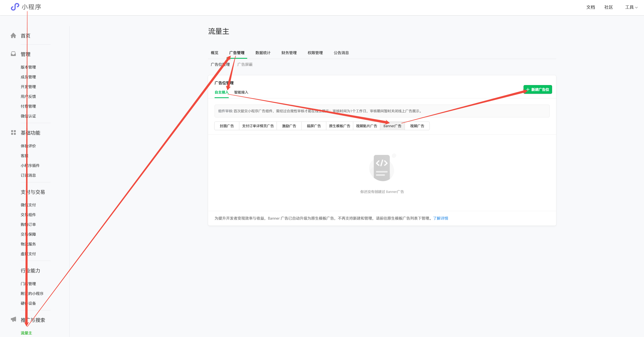The height and width of the screenshot is (337, 644).
Task: Click the 文档 link in header
Action: (590, 7)
